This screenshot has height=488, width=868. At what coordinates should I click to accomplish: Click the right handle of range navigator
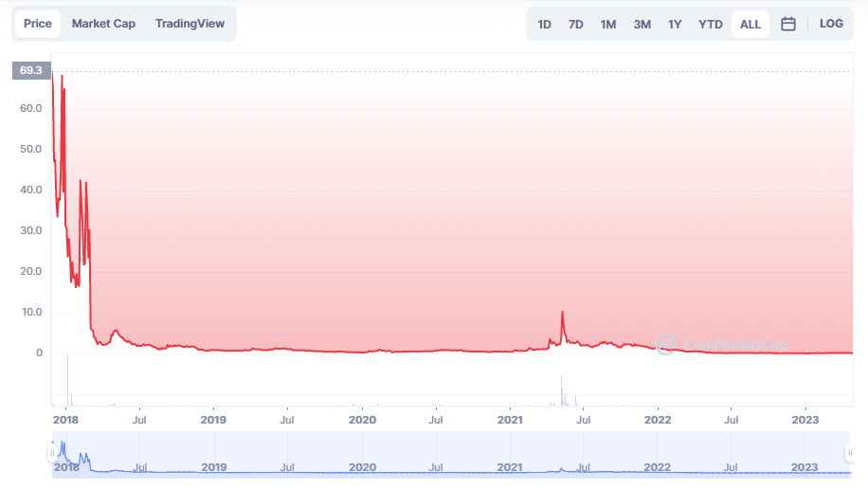(x=850, y=453)
